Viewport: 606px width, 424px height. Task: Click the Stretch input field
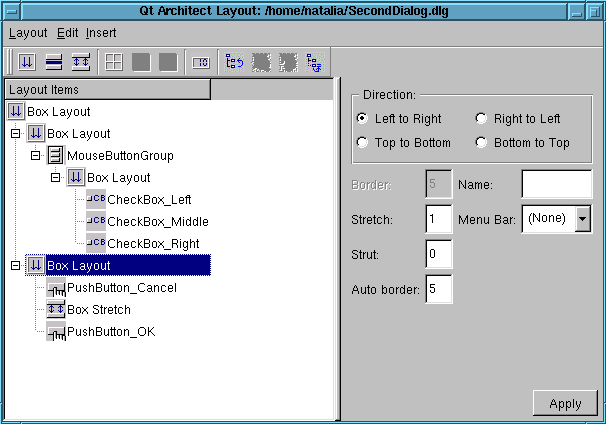pyautogui.click(x=439, y=219)
